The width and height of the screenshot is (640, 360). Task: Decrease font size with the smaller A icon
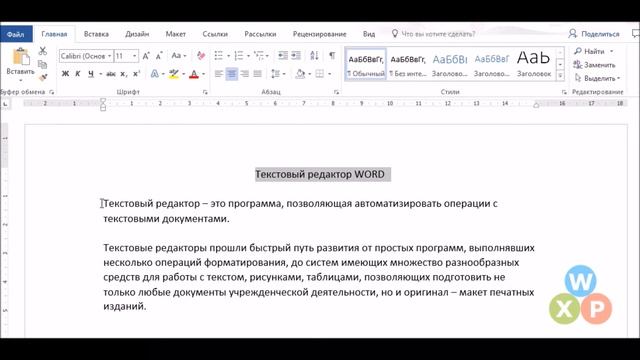tap(159, 56)
